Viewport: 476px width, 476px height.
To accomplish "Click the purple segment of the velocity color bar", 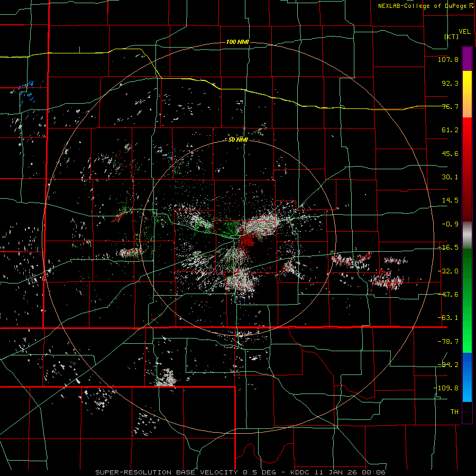I will [467, 59].
